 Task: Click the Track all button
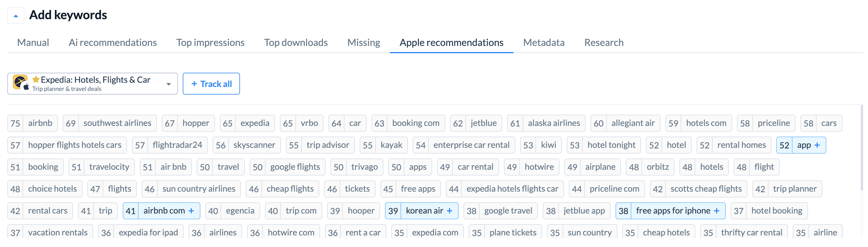[x=211, y=84]
